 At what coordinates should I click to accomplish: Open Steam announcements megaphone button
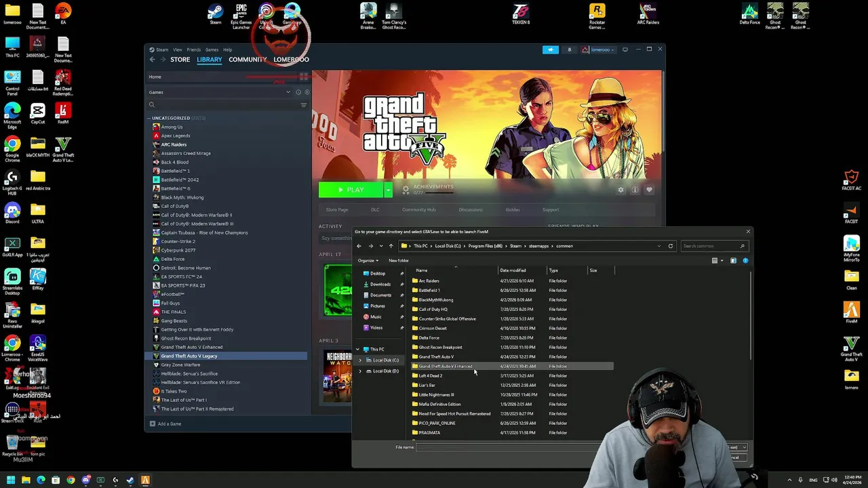coord(551,49)
